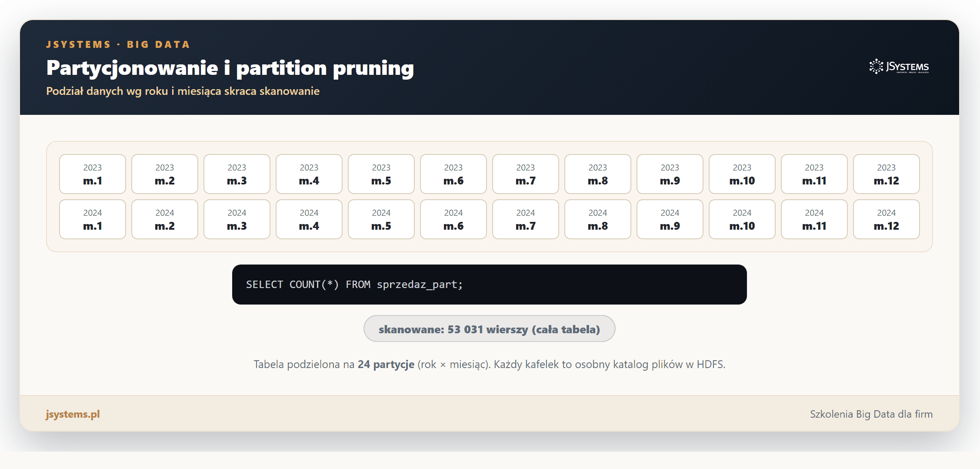Click the Szkolenia Big Data dla firm text

point(871,414)
